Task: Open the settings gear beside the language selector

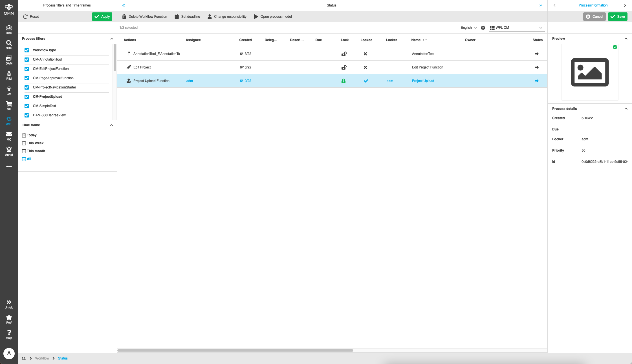Action: point(483,28)
